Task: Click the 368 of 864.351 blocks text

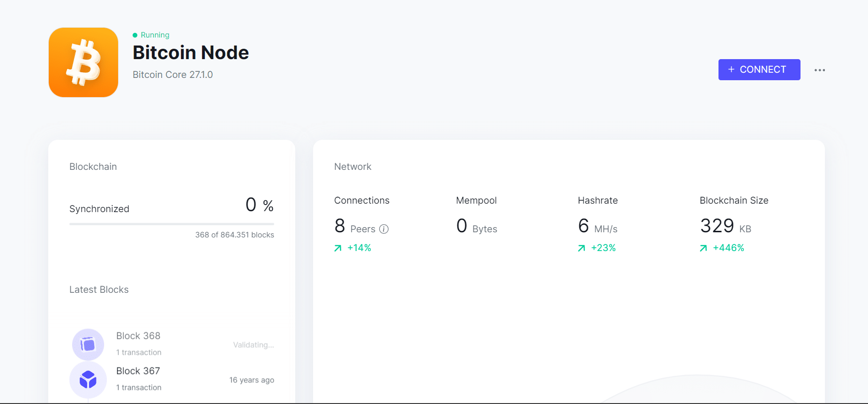Action: click(x=235, y=235)
